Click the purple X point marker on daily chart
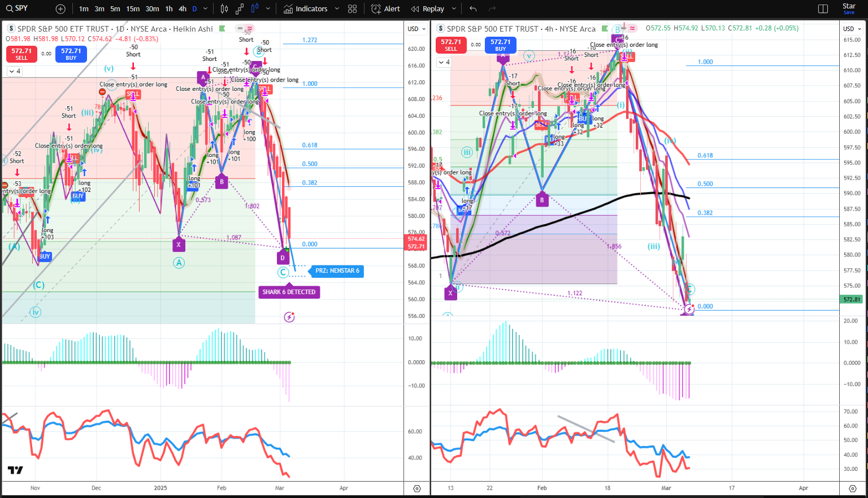This screenshot has width=868, height=498. click(179, 244)
